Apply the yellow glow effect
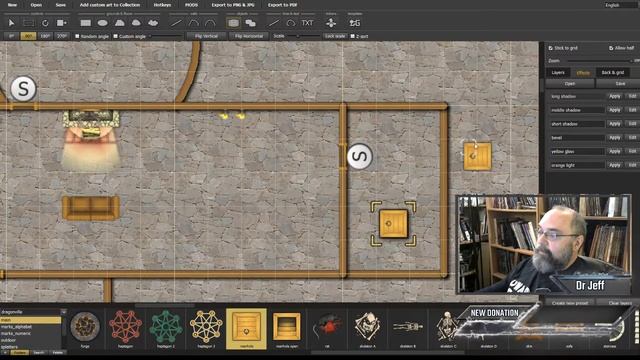Image resolution: width=640 pixels, height=360 pixels. point(615,151)
